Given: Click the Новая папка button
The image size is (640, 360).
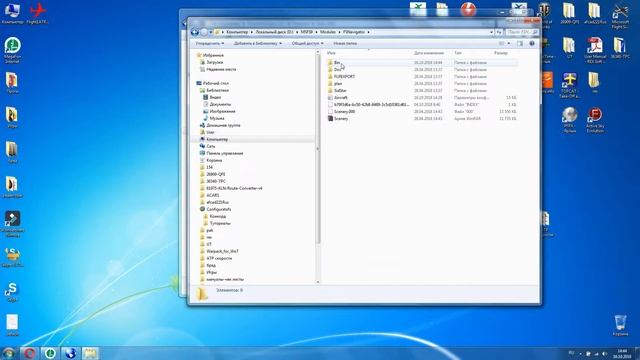Looking at the screenshot, I should [x=345, y=43].
